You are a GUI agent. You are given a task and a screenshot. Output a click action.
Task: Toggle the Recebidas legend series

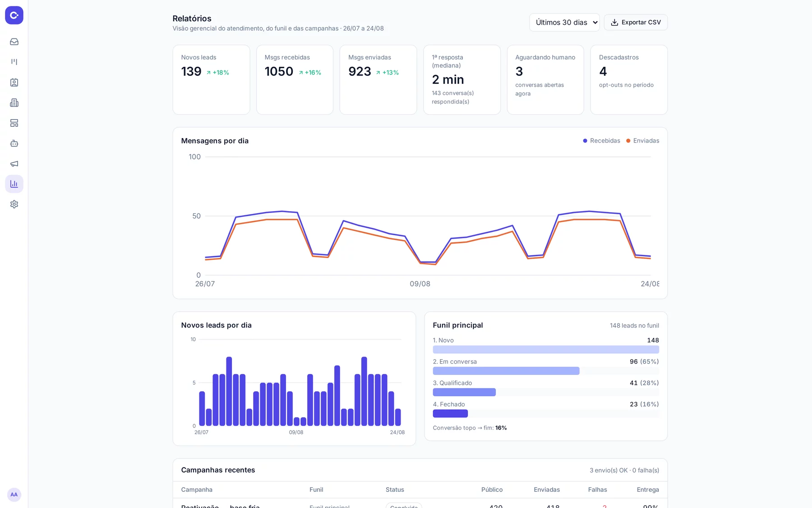pos(601,141)
